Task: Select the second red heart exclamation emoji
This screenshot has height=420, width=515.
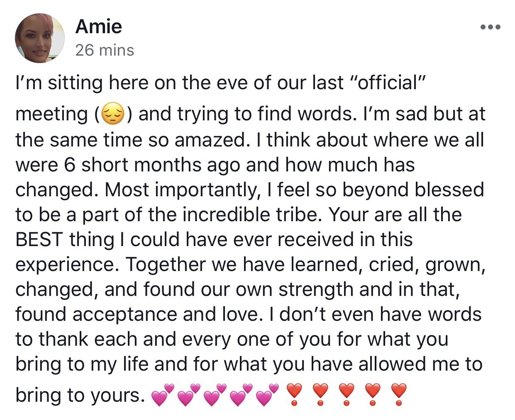Action: click(320, 395)
